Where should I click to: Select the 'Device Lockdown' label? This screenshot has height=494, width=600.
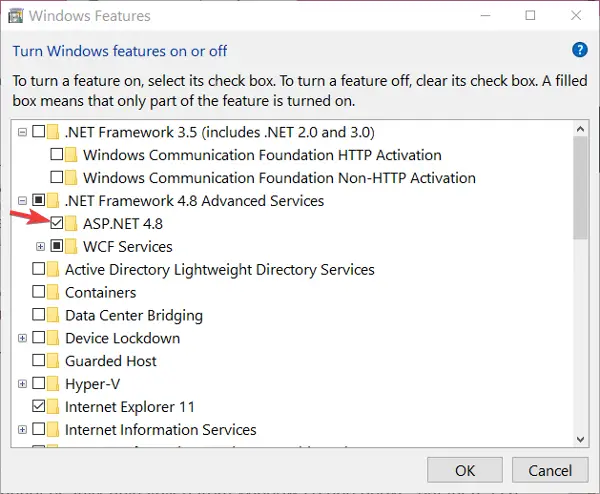[x=122, y=338]
